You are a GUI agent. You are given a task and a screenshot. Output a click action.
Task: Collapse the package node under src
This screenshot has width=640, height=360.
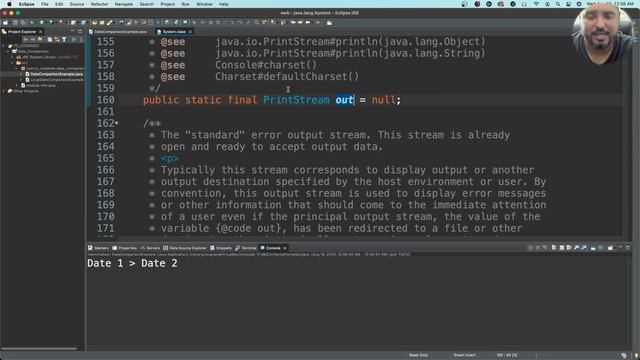pyautogui.click(x=17, y=69)
